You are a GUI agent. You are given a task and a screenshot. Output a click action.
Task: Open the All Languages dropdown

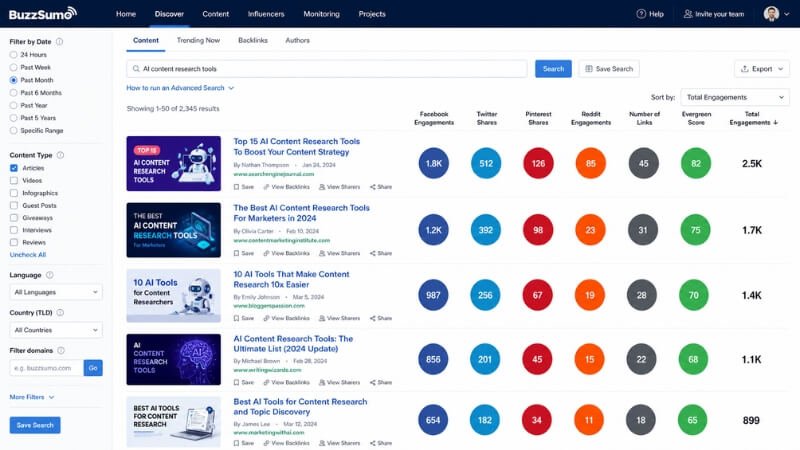point(56,292)
